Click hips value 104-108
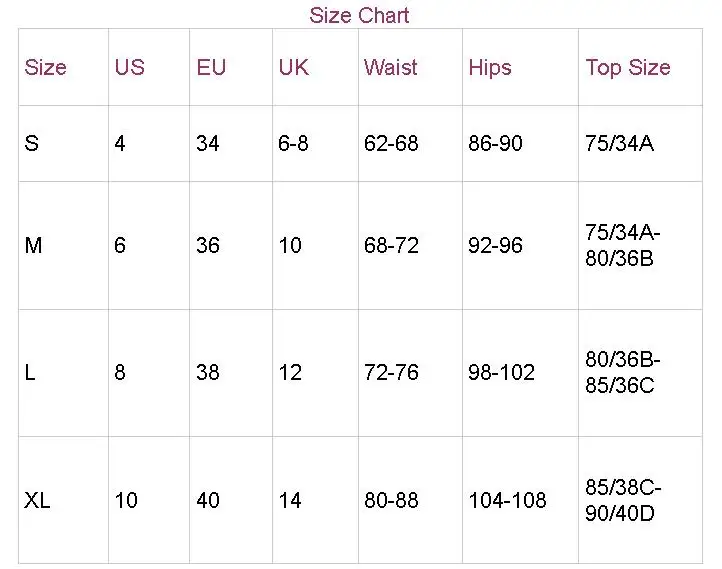 pos(507,500)
